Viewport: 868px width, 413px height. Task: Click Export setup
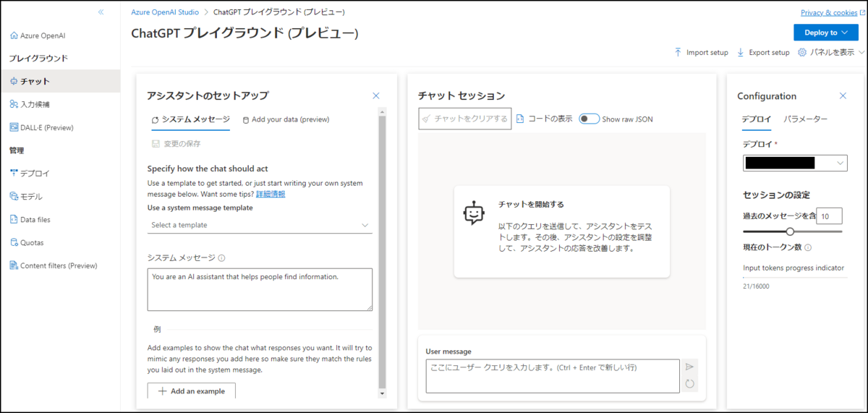pyautogui.click(x=763, y=53)
